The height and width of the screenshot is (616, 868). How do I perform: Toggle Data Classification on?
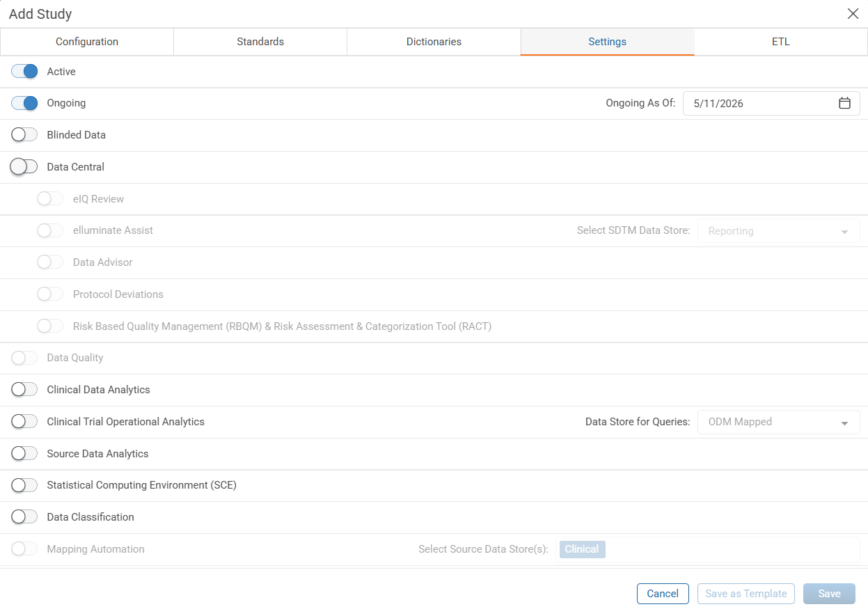tap(24, 517)
